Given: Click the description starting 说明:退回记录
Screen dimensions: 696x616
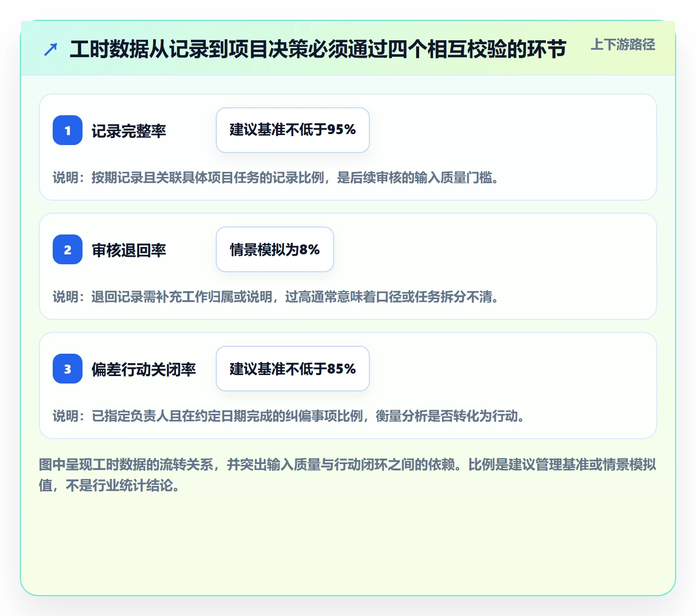Looking at the screenshot, I should point(276,297).
